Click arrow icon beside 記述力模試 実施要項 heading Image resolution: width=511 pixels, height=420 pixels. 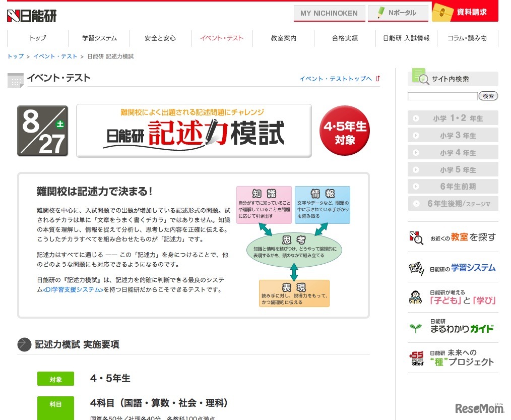coord(25,345)
